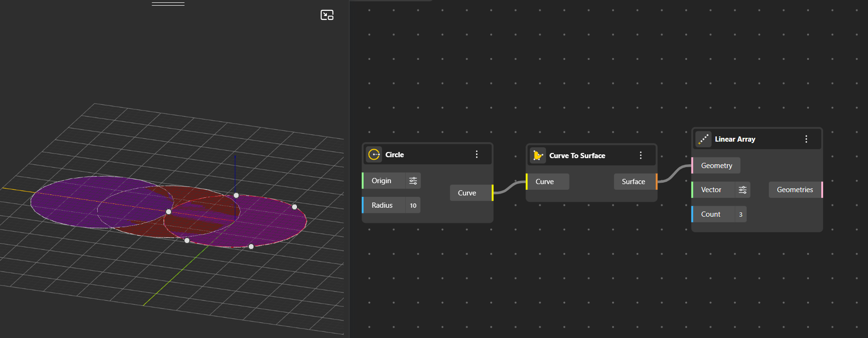This screenshot has width=868, height=338.
Task: Click the Radius input label
Action: coord(382,205)
